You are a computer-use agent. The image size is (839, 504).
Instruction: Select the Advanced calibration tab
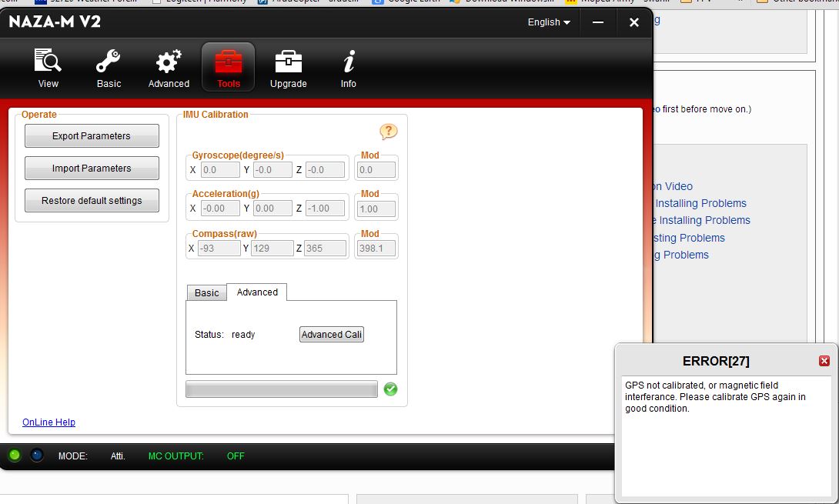point(257,292)
